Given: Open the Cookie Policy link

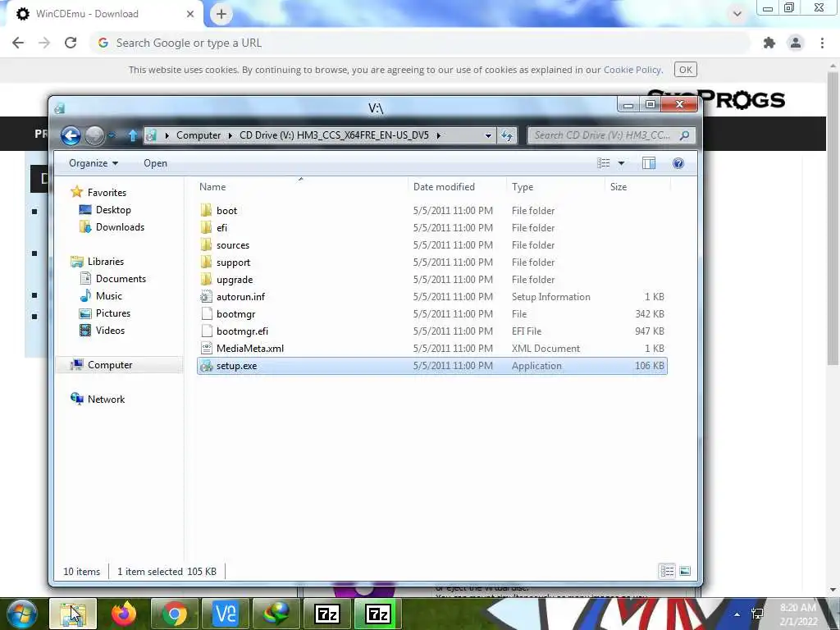Looking at the screenshot, I should 632,70.
